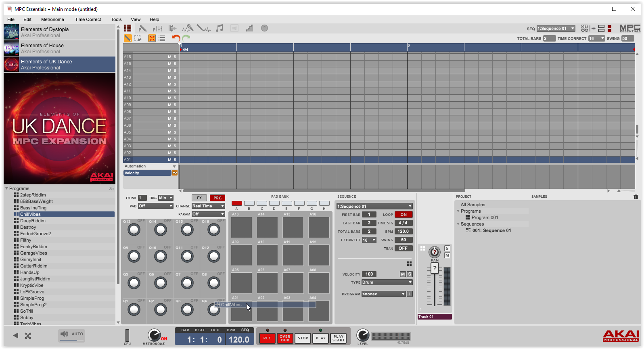Toggle the OFF wave automation icon
Image resolution: width=644 pixels, height=349 pixels.
click(x=584, y=28)
